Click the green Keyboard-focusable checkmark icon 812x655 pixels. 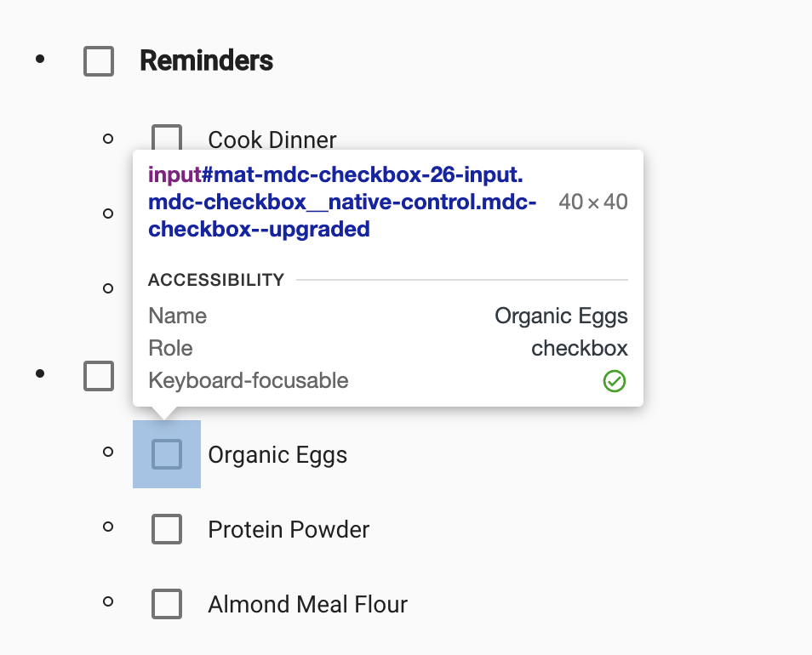tap(615, 381)
